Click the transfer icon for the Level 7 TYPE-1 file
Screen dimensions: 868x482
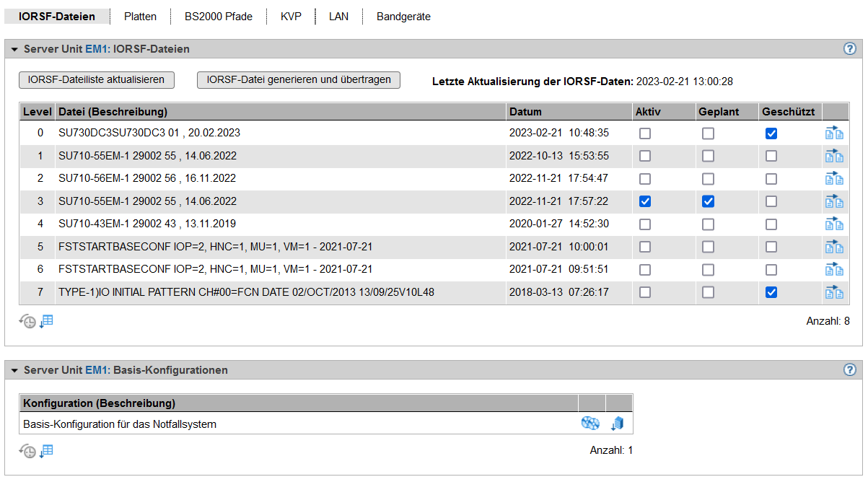click(834, 292)
